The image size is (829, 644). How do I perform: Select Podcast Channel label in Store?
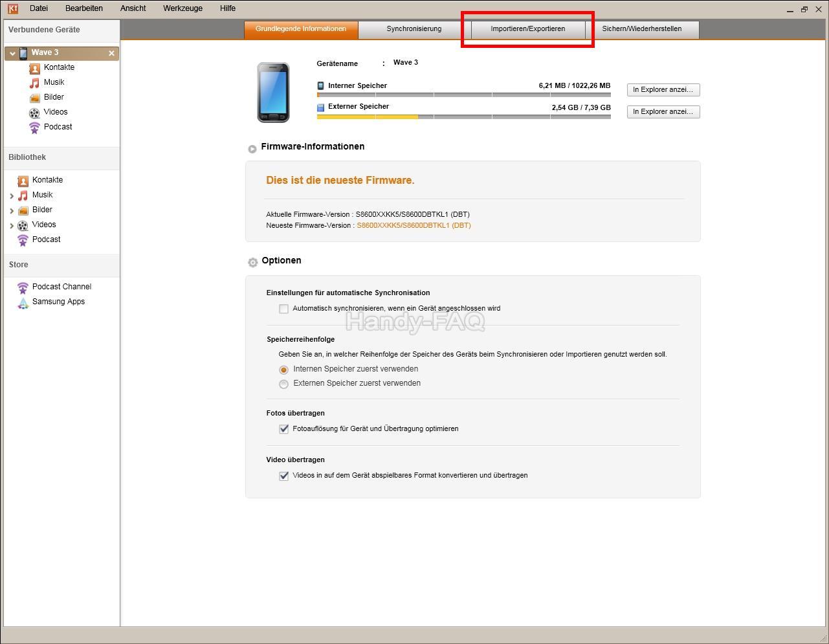pos(61,287)
